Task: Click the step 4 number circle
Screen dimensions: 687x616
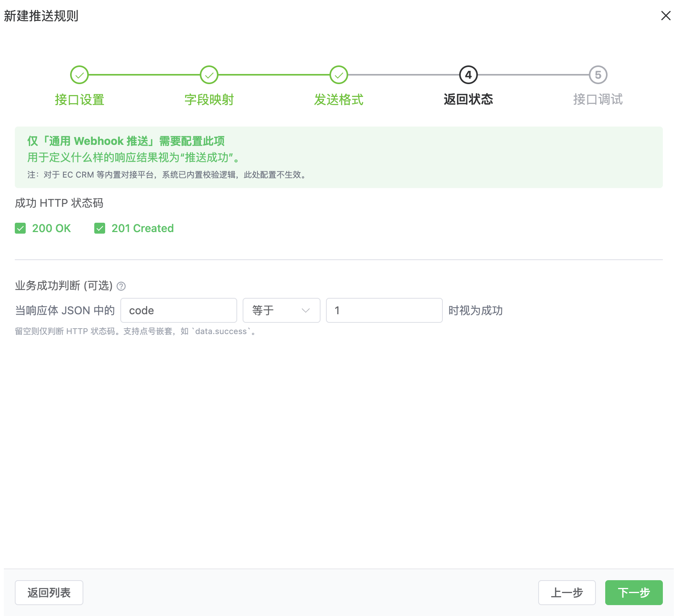Action: point(468,75)
